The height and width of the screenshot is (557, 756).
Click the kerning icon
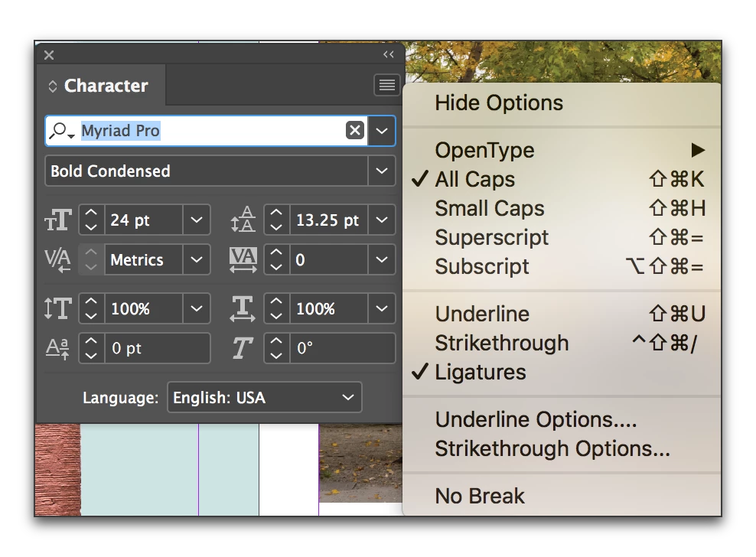click(58, 259)
